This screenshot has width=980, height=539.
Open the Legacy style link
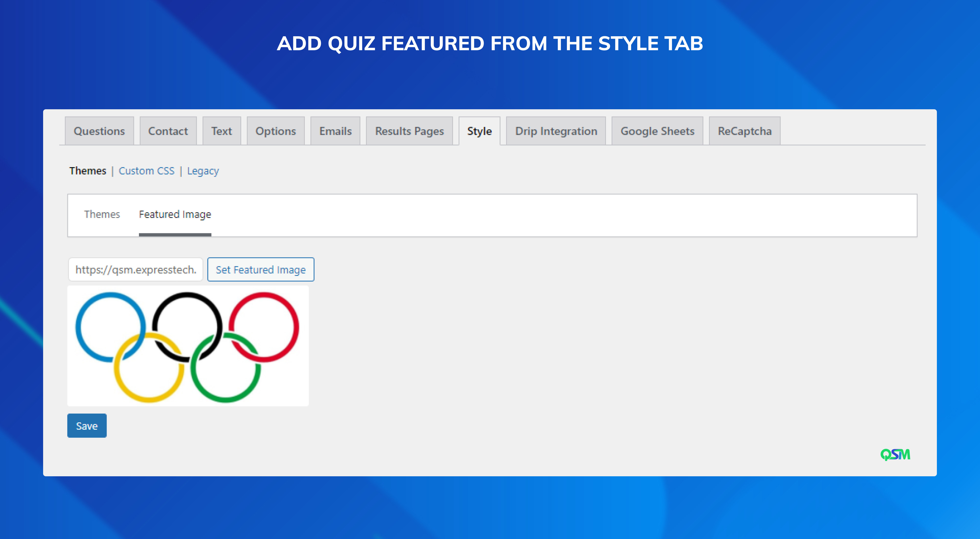pyautogui.click(x=203, y=171)
